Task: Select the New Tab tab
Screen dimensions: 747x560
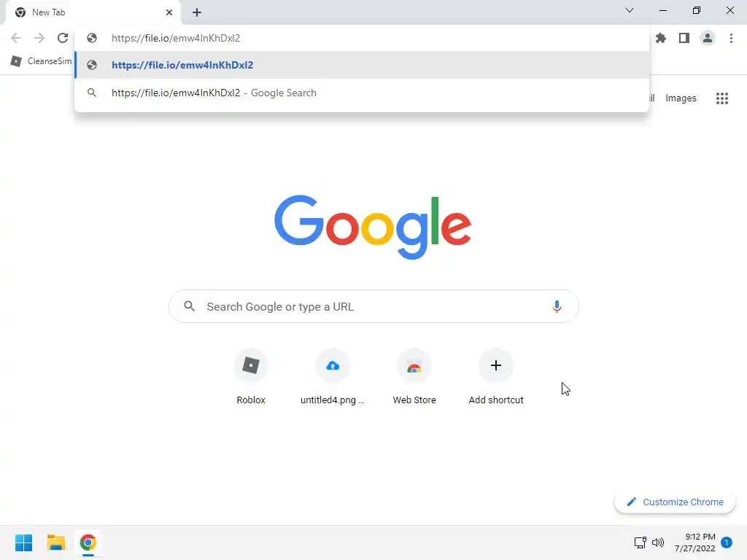Action: [93, 12]
